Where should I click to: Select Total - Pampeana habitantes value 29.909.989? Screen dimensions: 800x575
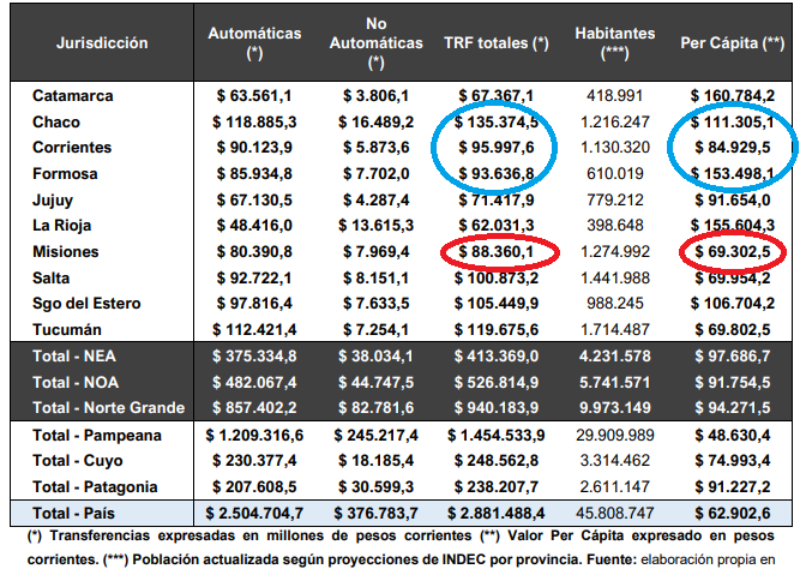pos(615,436)
